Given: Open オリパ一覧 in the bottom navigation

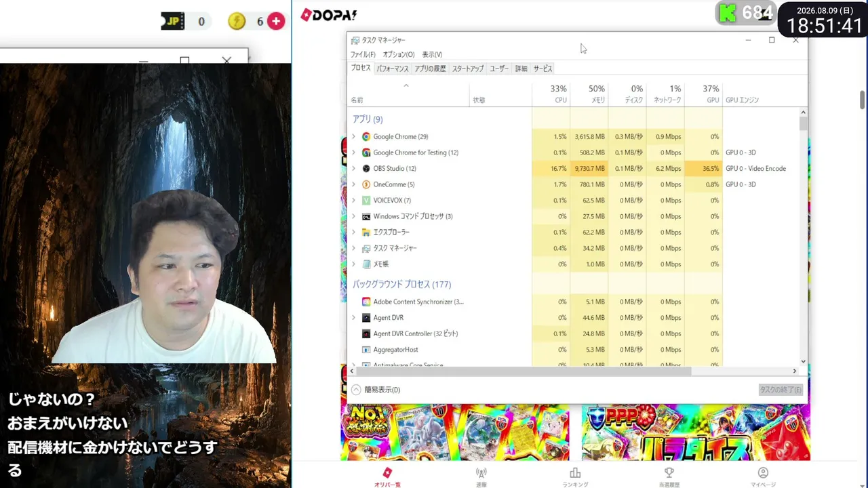Looking at the screenshot, I should (387, 477).
